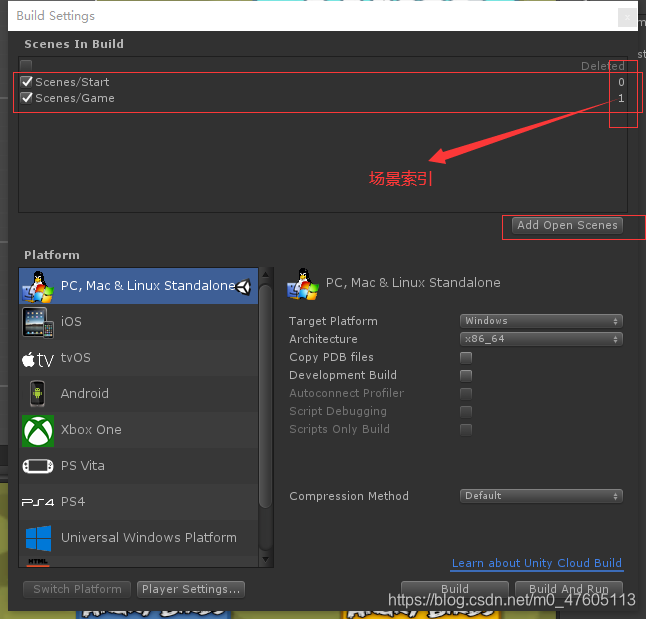The image size is (646, 619).
Task: Click platform list scroll up arrow
Action: (x=266, y=274)
